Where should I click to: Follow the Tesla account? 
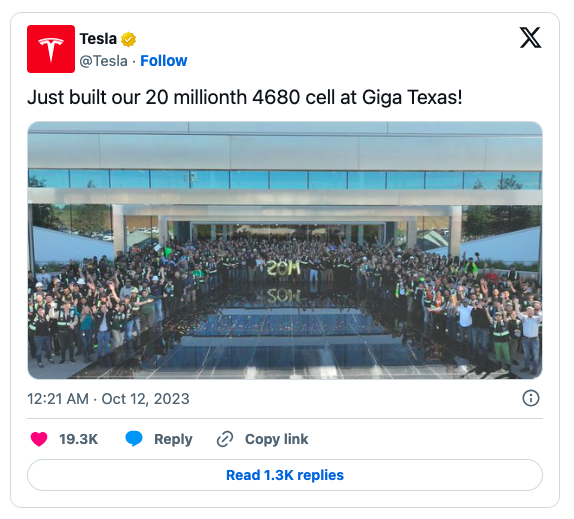pos(164,61)
